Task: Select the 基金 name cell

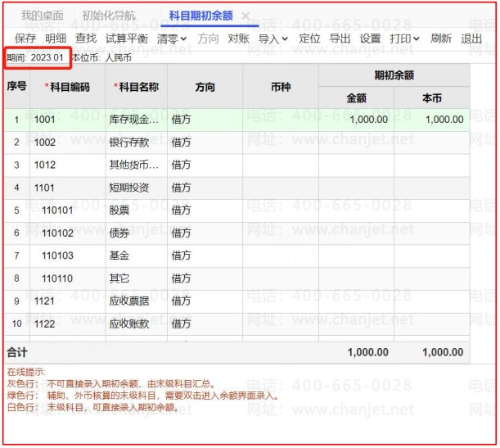Action: coord(137,256)
